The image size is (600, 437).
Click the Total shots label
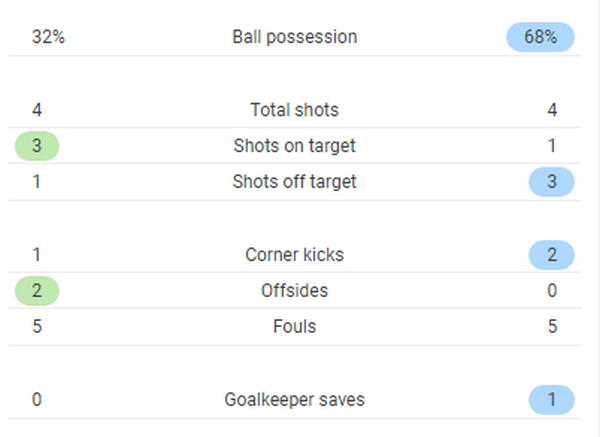[x=295, y=110]
